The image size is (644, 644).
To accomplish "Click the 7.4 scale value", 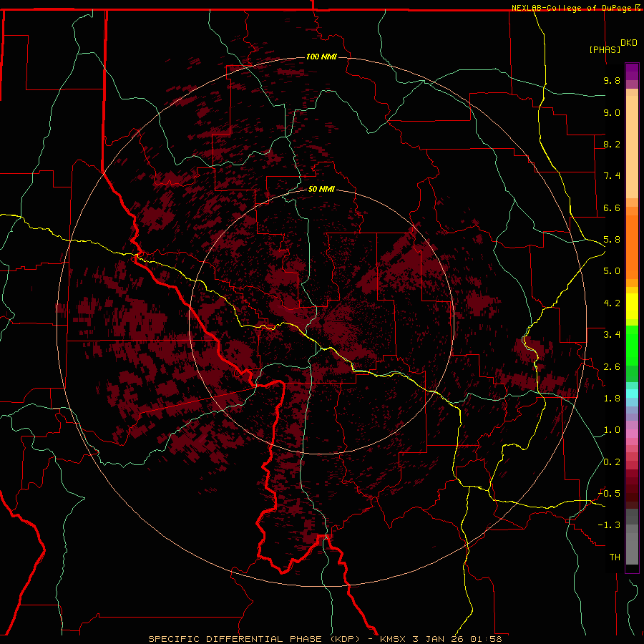I will pos(612,176).
